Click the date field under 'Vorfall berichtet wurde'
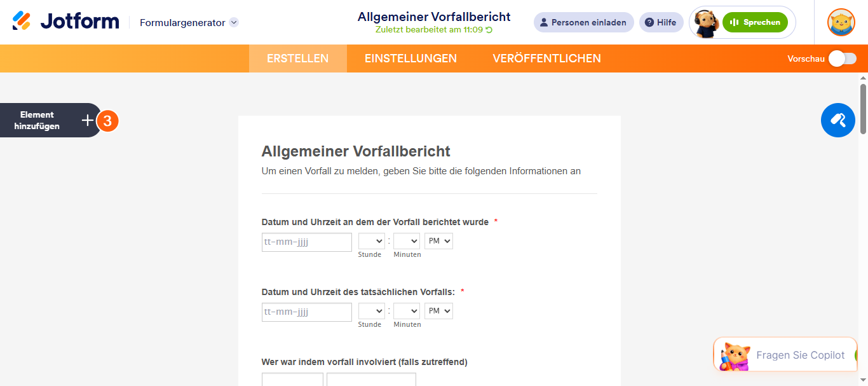The image size is (868, 386). coord(306,242)
